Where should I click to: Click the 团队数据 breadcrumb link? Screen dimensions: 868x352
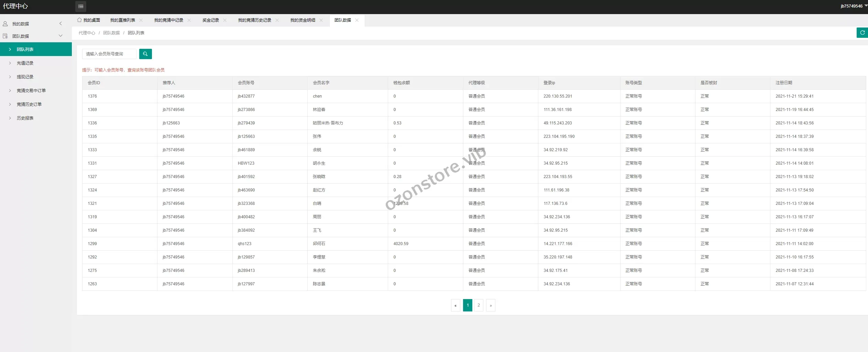[x=111, y=33]
